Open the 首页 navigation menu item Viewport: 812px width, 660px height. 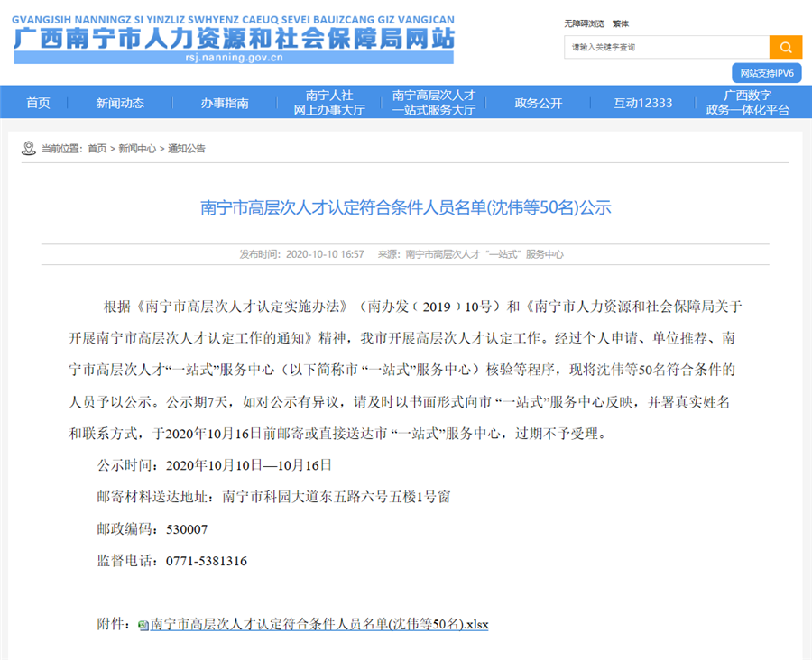pos(38,103)
